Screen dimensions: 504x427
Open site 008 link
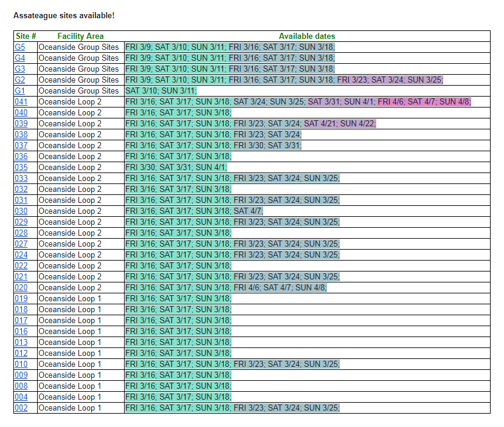(x=21, y=386)
